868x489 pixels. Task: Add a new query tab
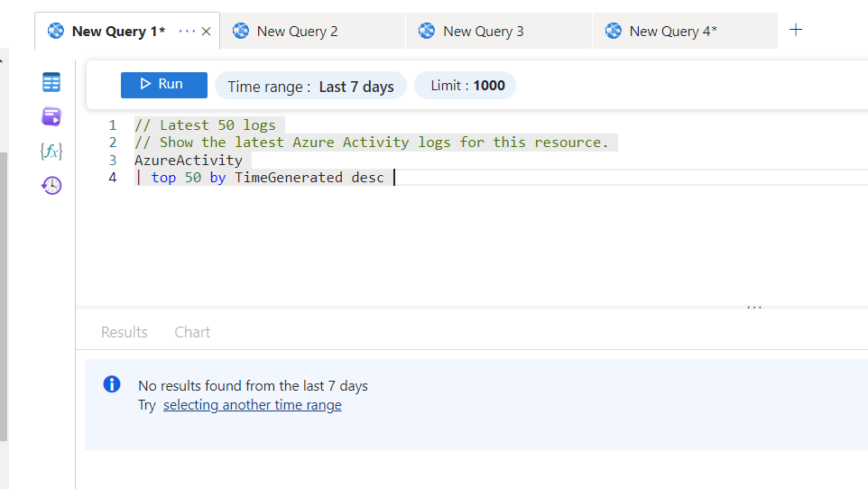pyautogui.click(x=796, y=30)
